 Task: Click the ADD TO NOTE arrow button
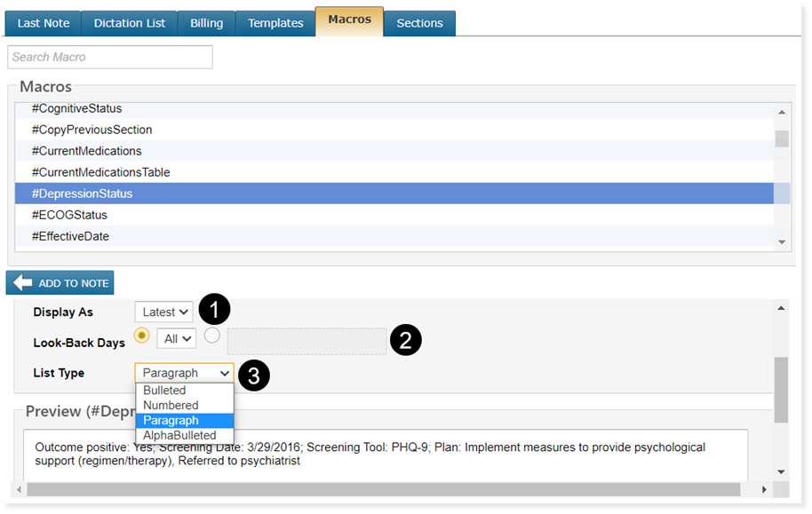pos(60,283)
